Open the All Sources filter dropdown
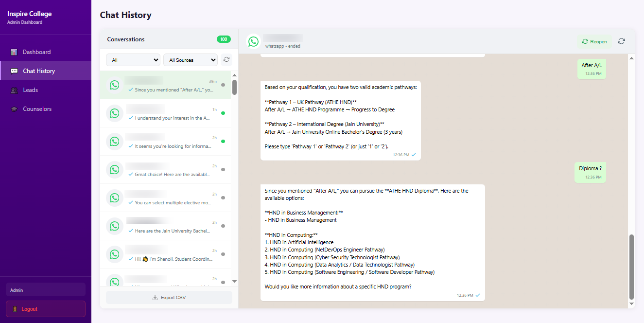 (191, 60)
